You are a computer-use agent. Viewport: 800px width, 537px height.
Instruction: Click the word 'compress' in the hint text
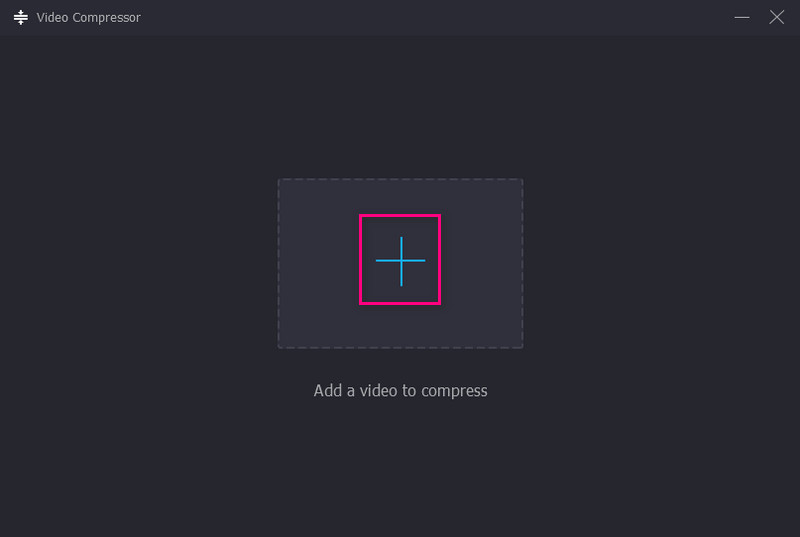tap(454, 391)
